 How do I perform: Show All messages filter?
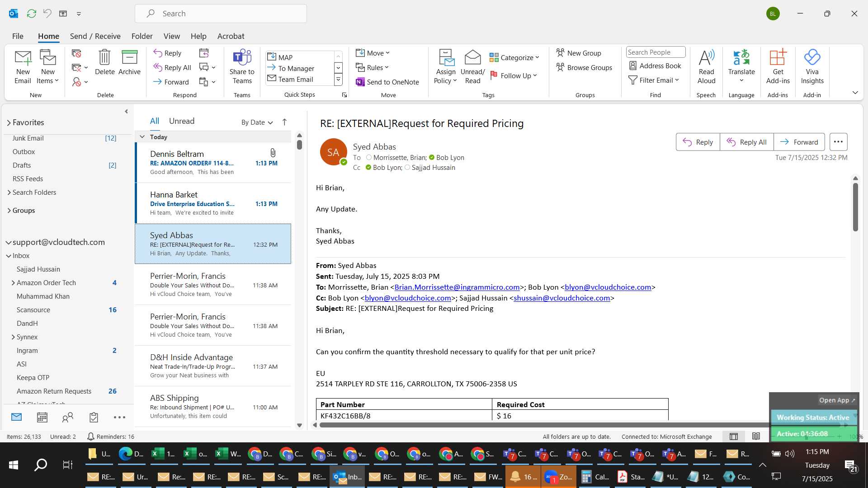[x=155, y=121]
